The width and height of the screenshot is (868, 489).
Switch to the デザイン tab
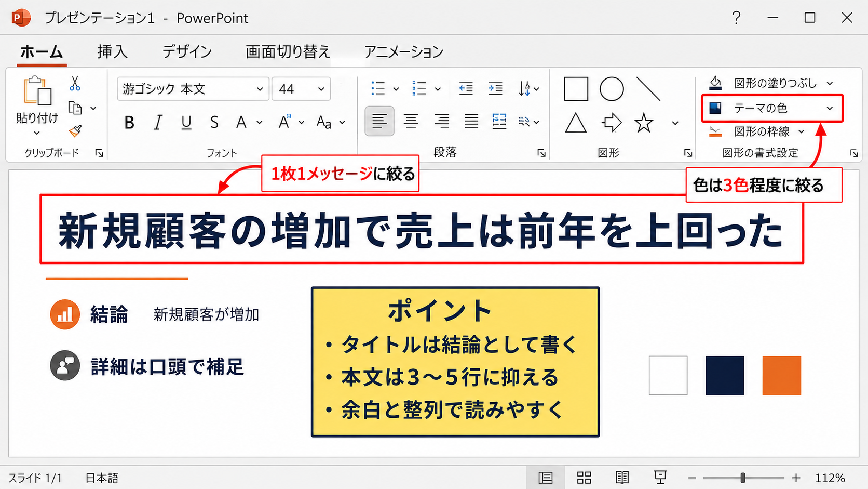[187, 52]
